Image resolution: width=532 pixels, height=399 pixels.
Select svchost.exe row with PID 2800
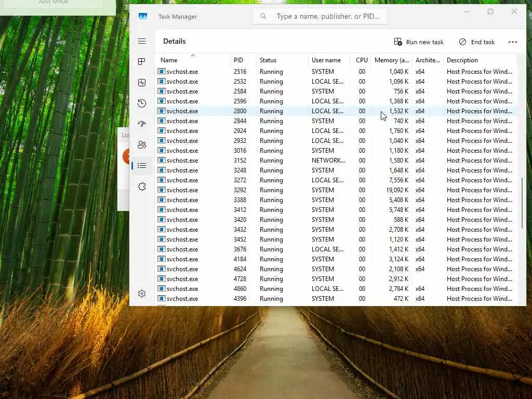[x=337, y=111]
